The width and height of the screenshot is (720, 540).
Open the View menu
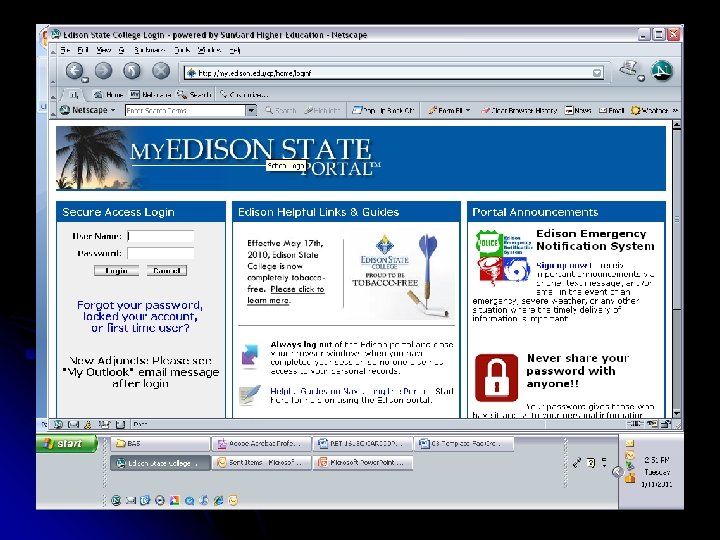(103, 50)
